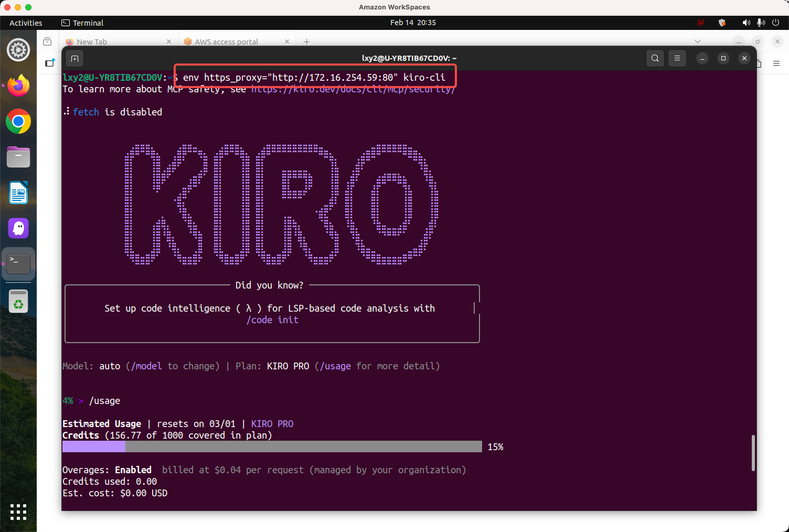Screen dimensions: 789x532
Task: Toggle the microphone indicator in top bar
Action: coord(761,23)
